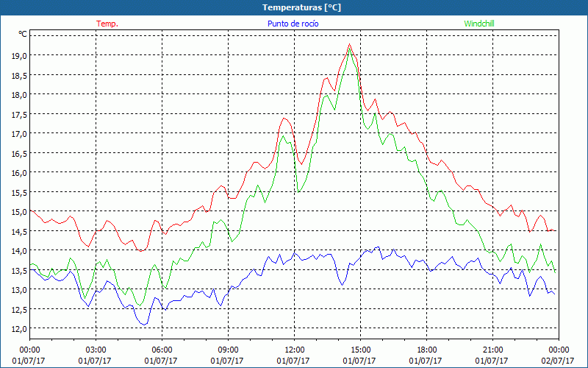The image size is (588, 368).
Task: Click the 15,5 y-axis value
Action: point(20,192)
